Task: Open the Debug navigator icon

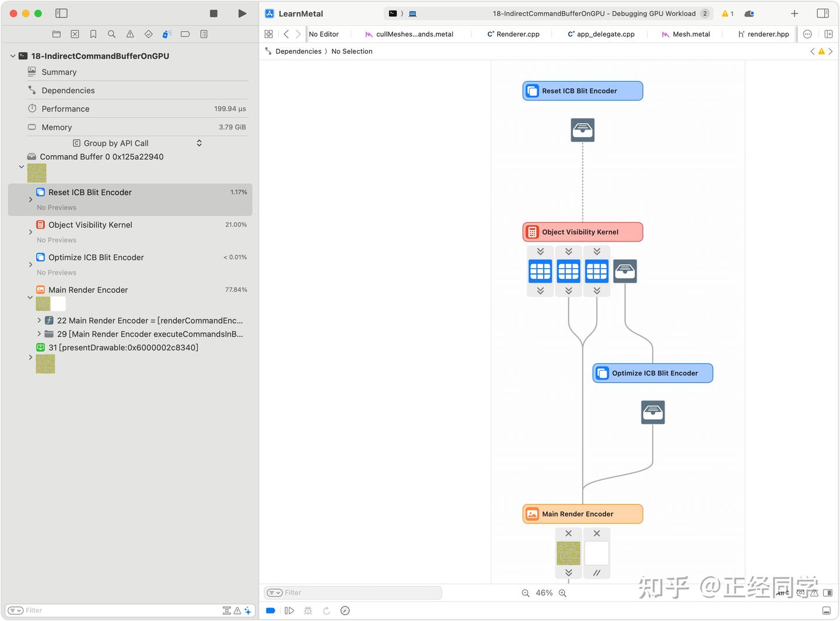Action: [x=167, y=34]
